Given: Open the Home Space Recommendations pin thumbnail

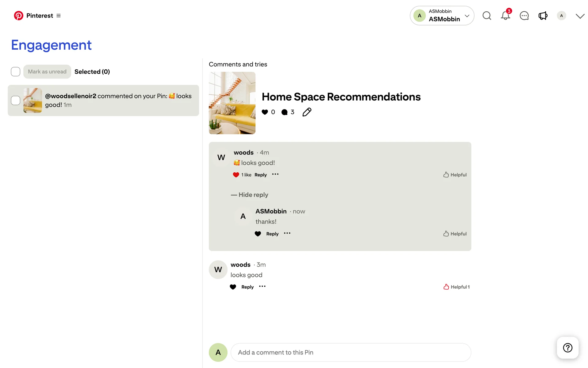Looking at the screenshot, I should point(232,103).
